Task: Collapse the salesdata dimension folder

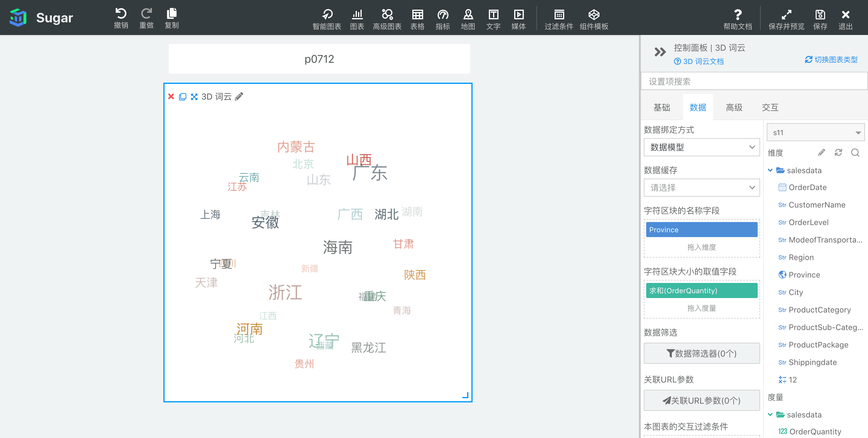Action: [x=770, y=170]
